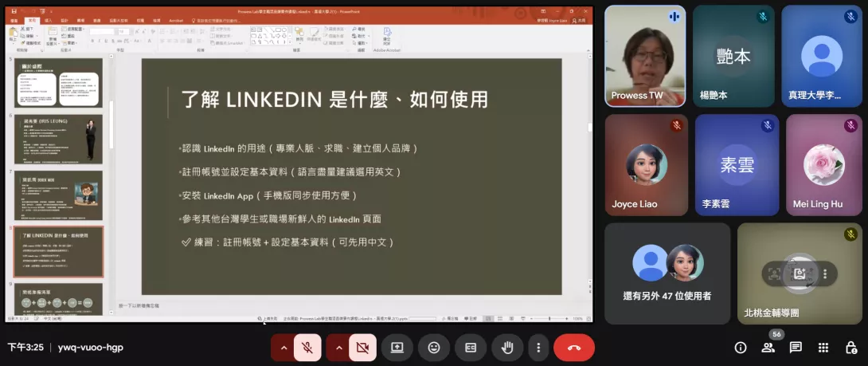Open video settings arrow beside camera
This screenshot has height=366, width=868.
(x=338, y=348)
